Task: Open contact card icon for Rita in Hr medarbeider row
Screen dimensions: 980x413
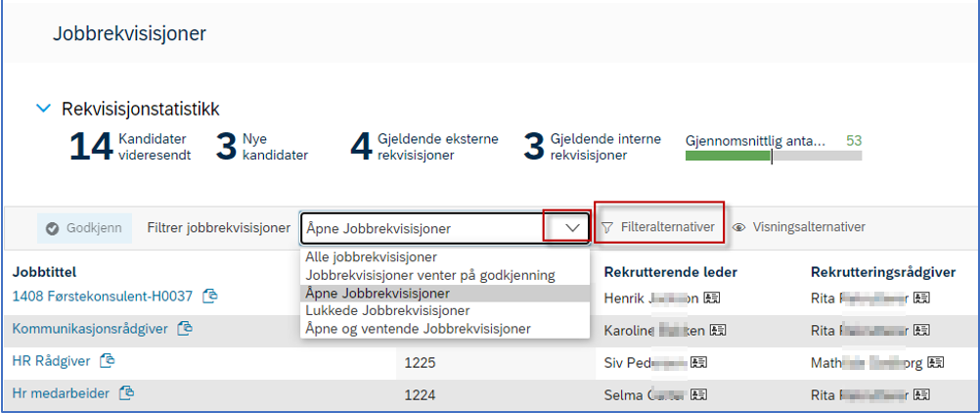Action: 922,394
